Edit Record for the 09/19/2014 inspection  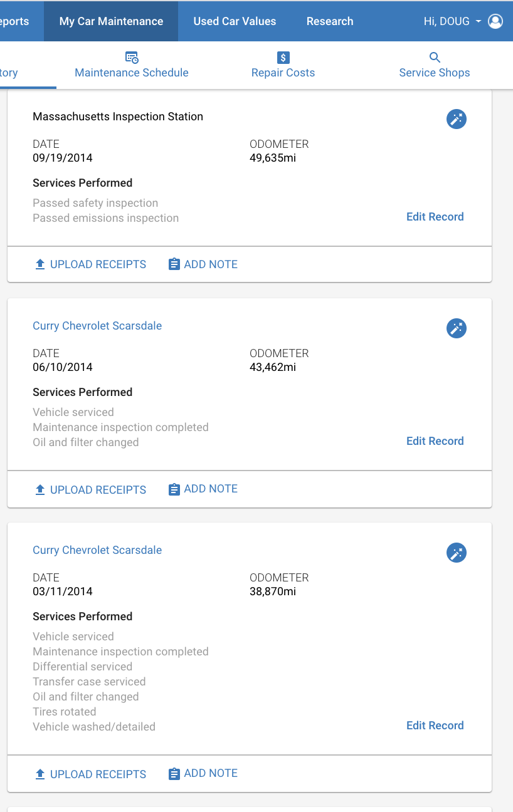tap(435, 217)
